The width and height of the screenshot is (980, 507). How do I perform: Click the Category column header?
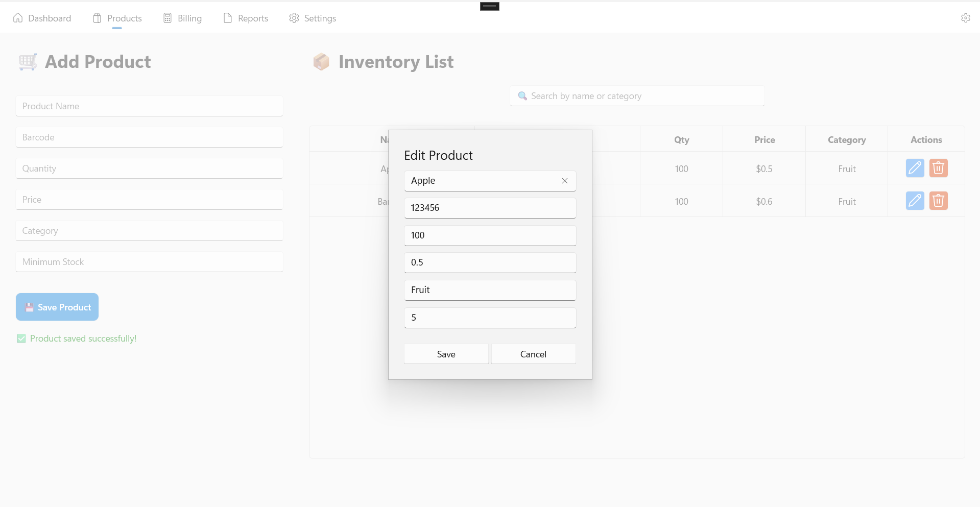point(847,140)
